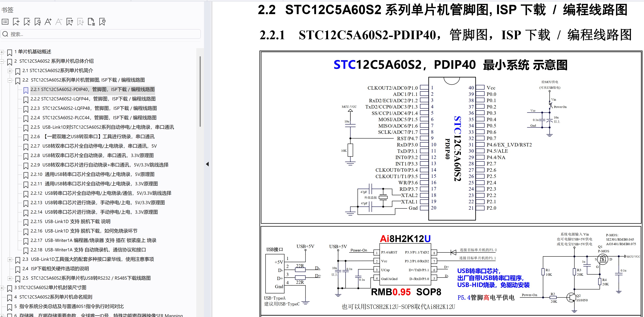644x317 pixels.
Task: Open bookmark '2.2.14 USB转串口芯片进行烧录 手动停电 3.3V原理图'
Action: pyautogui.click(x=94, y=212)
